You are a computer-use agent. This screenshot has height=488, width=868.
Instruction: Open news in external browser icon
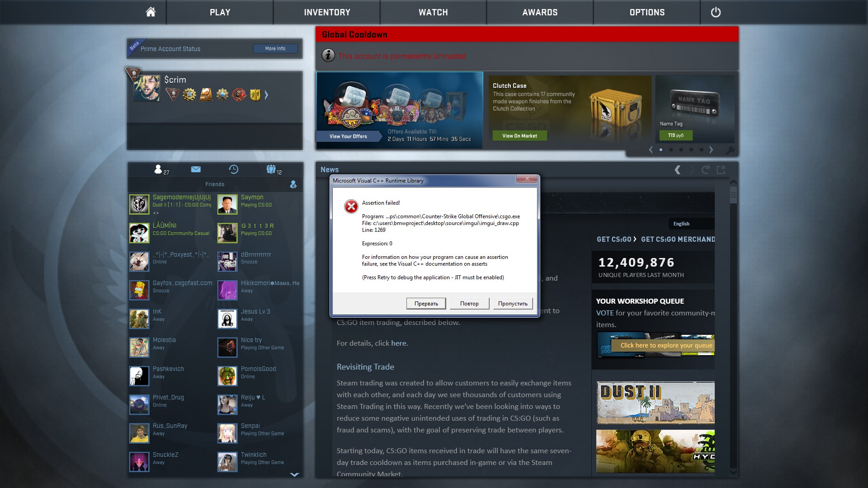721,169
